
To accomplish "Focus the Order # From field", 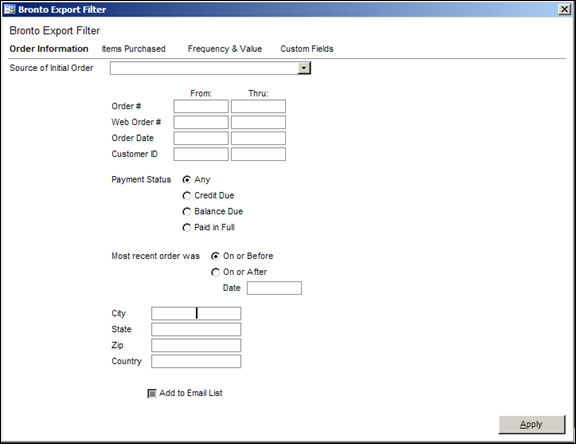I will click(x=201, y=107).
